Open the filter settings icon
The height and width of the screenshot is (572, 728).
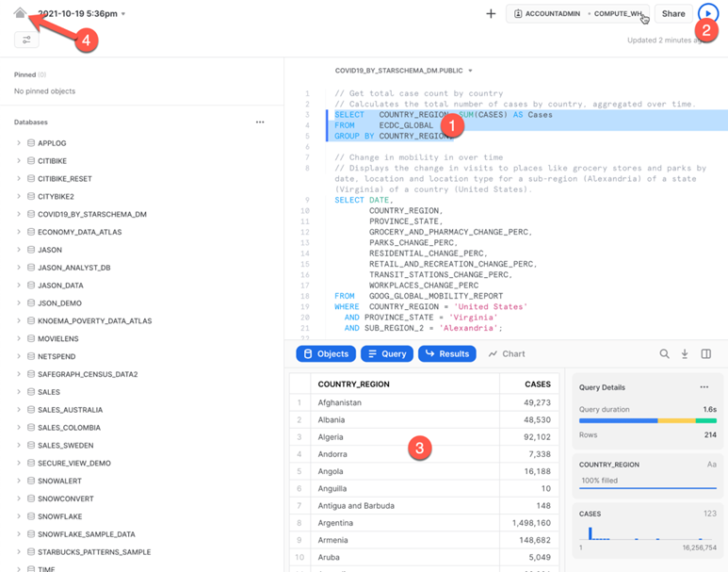26,41
